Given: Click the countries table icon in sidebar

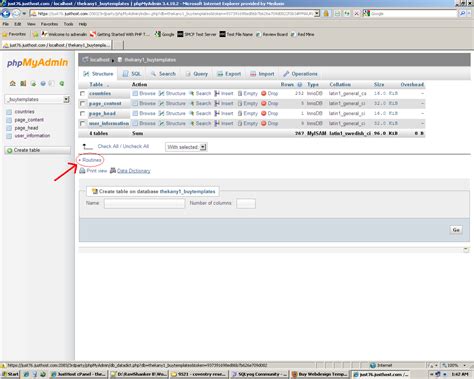Looking at the screenshot, I should (x=9, y=112).
